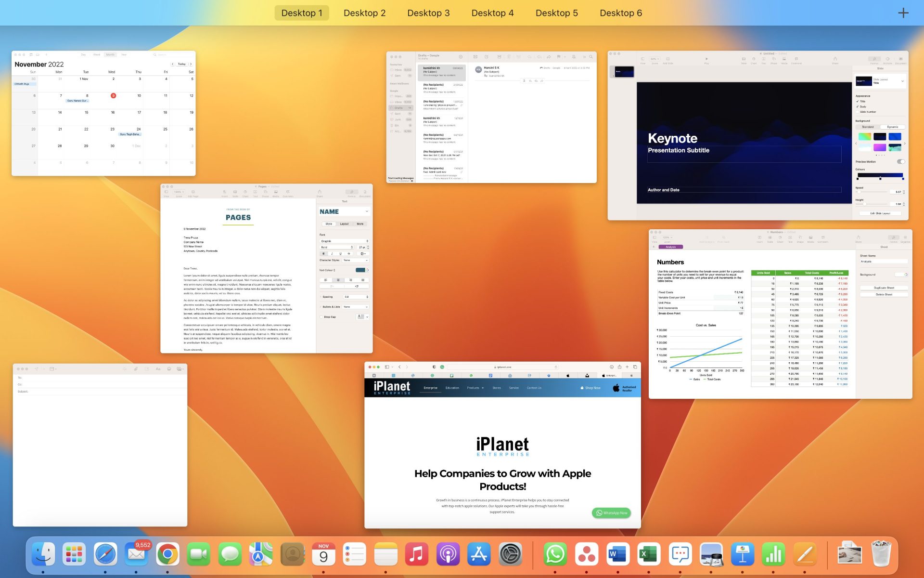Open WhatsApp from the Dock
The width and height of the screenshot is (924, 578).
point(555,554)
